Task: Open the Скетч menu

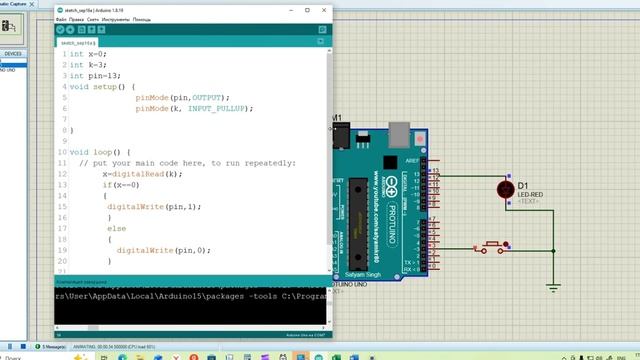Action: [x=93, y=20]
